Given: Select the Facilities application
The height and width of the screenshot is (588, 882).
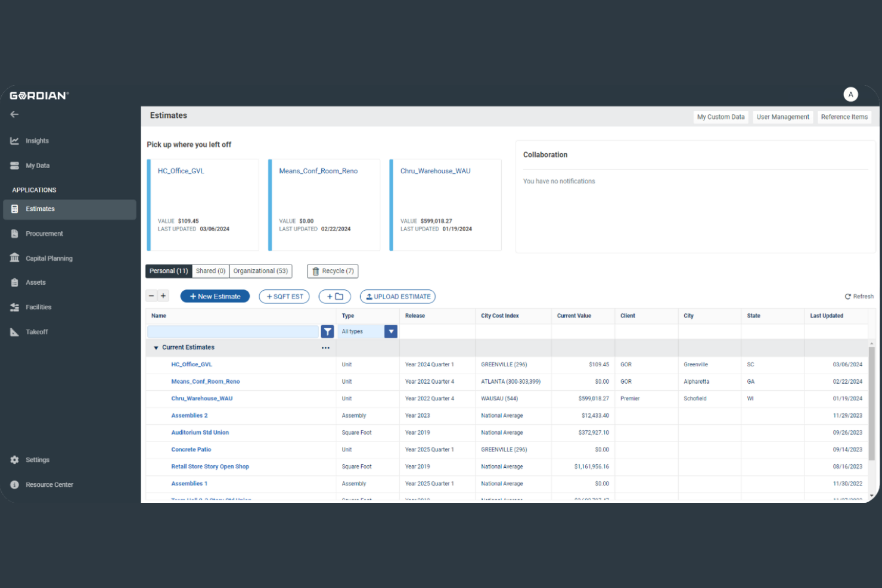Looking at the screenshot, I should 38,307.
